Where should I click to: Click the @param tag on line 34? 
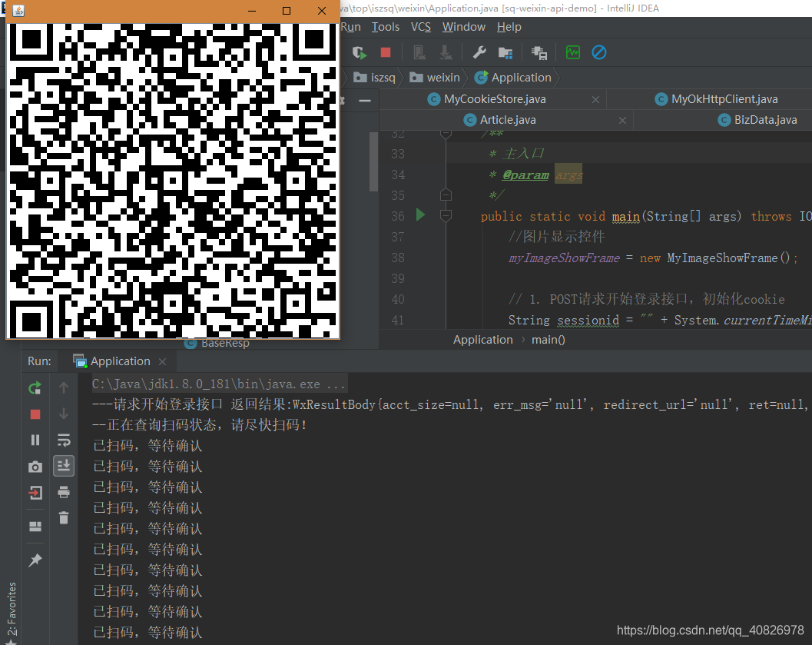525,175
